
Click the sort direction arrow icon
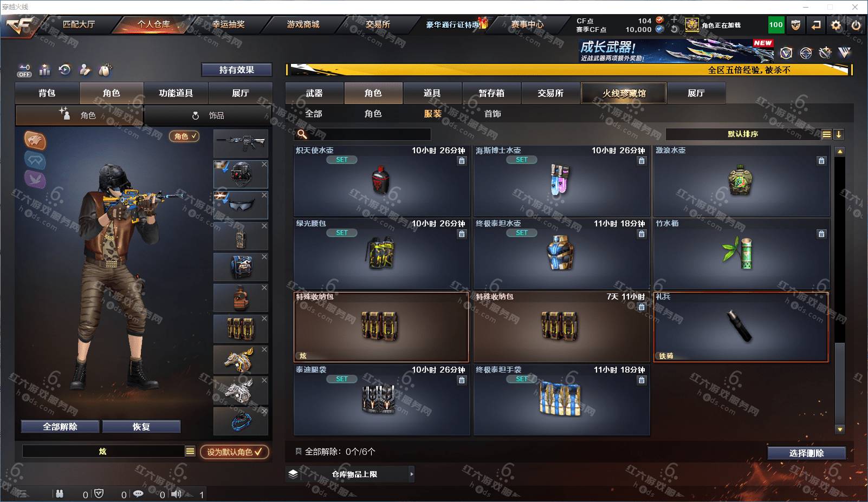839,134
